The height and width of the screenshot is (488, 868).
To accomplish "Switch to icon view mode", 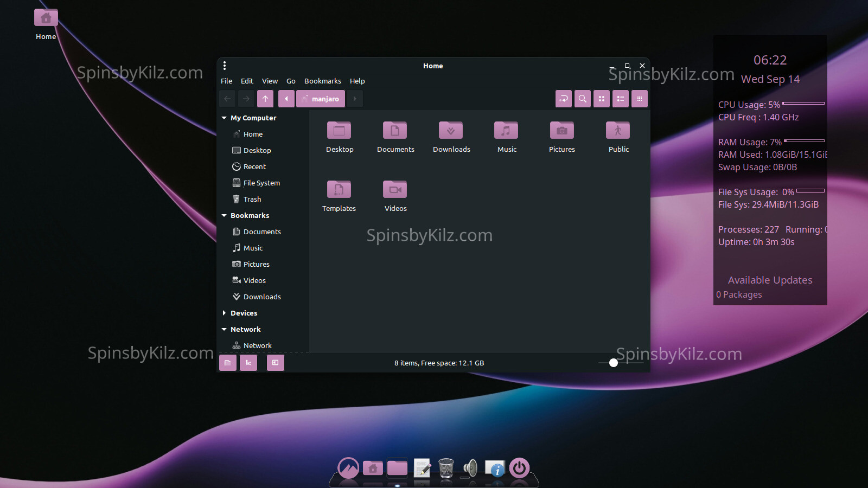I will click(x=602, y=99).
